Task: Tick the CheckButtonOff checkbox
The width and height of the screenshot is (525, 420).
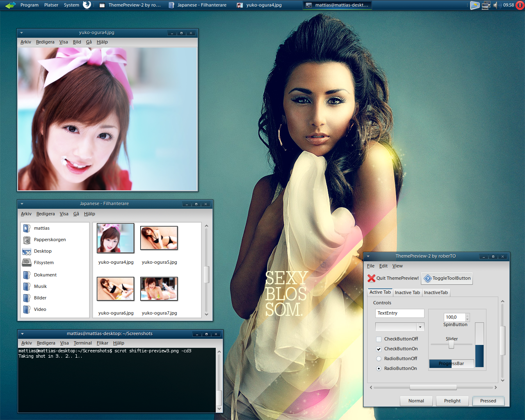Action: [x=379, y=339]
